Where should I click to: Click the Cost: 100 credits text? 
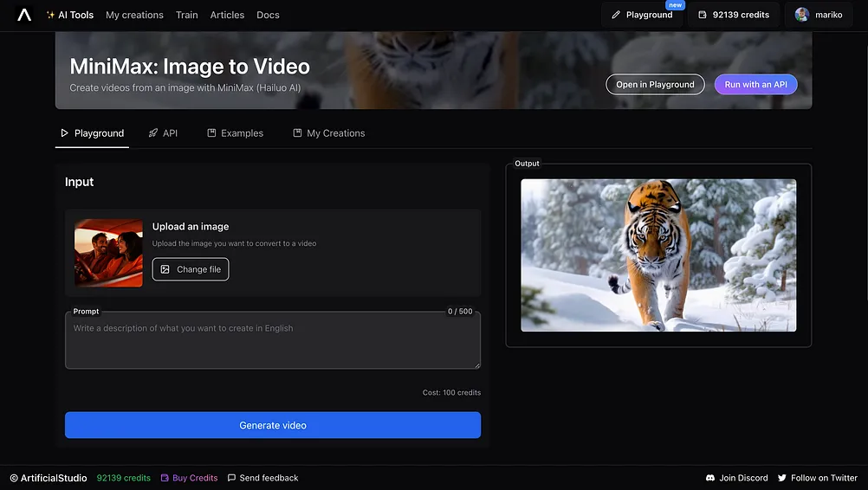click(x=451, y=393)
